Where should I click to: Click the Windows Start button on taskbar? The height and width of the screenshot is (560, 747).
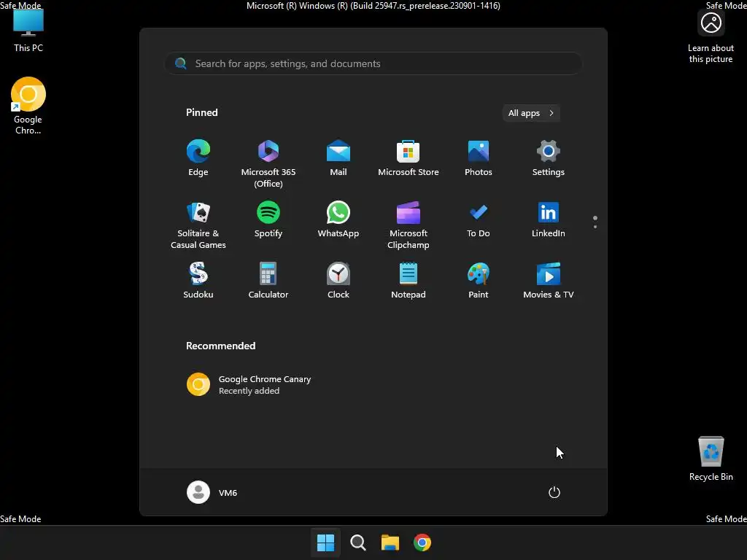[x=326, y=542]
